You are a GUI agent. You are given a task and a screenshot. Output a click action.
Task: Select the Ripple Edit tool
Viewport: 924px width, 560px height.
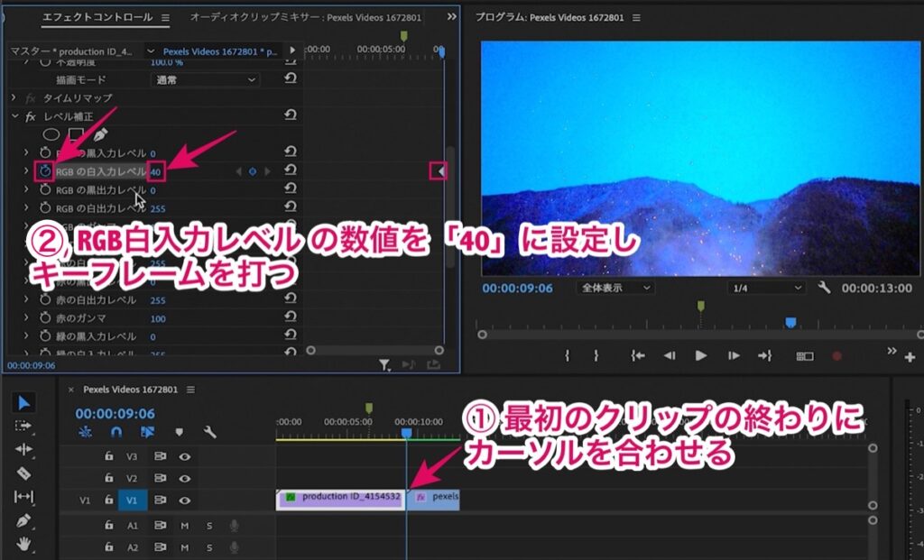pos(23,449)
